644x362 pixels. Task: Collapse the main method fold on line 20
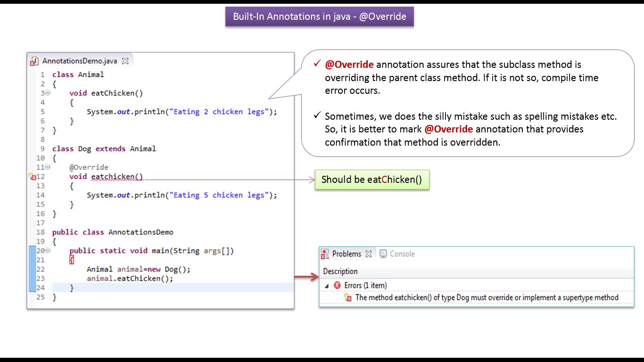click(48, 251)
